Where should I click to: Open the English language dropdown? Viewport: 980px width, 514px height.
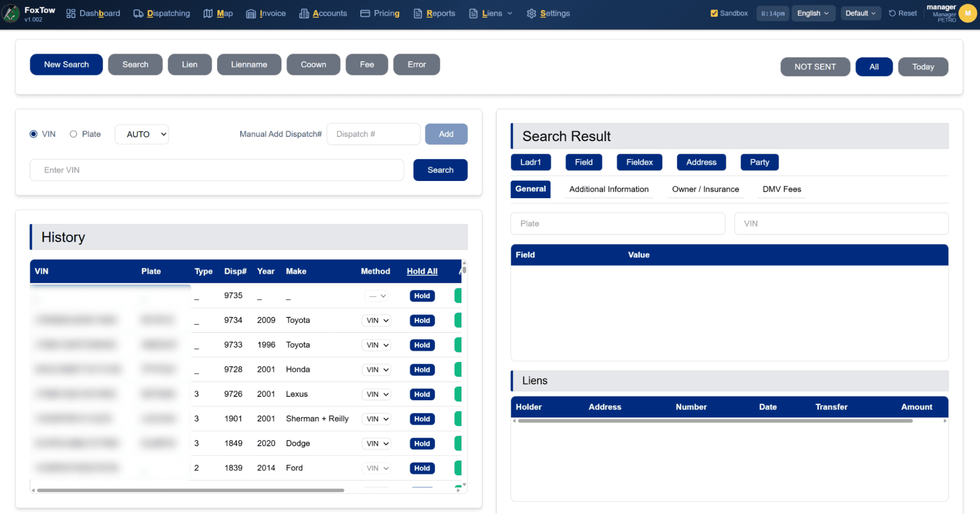(813, 13)
